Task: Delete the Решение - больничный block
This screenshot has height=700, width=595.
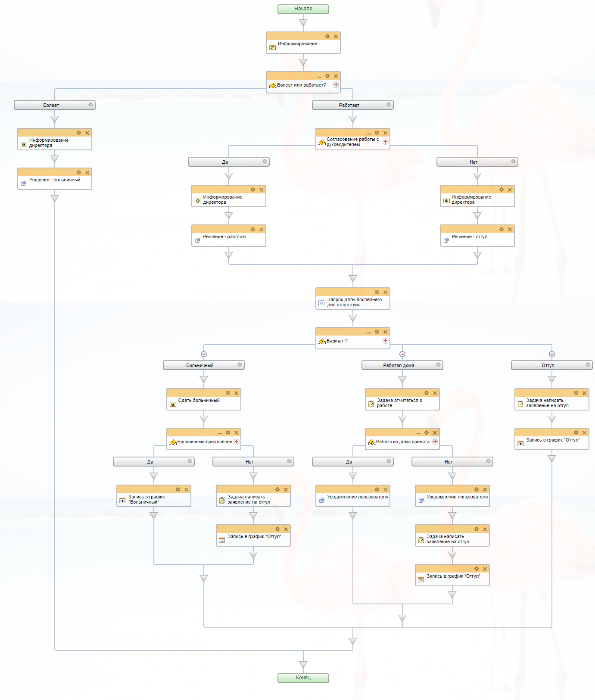Action: tap(87, 173)
